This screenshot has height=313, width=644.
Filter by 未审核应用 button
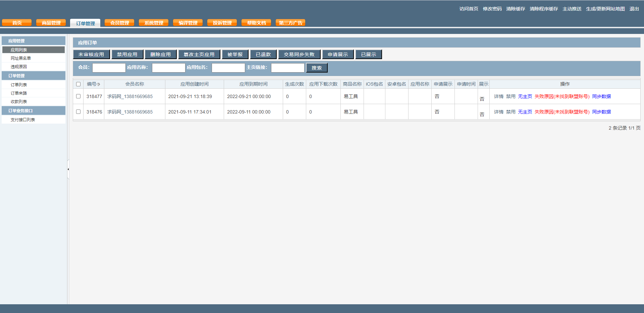(x=91, y=54)
